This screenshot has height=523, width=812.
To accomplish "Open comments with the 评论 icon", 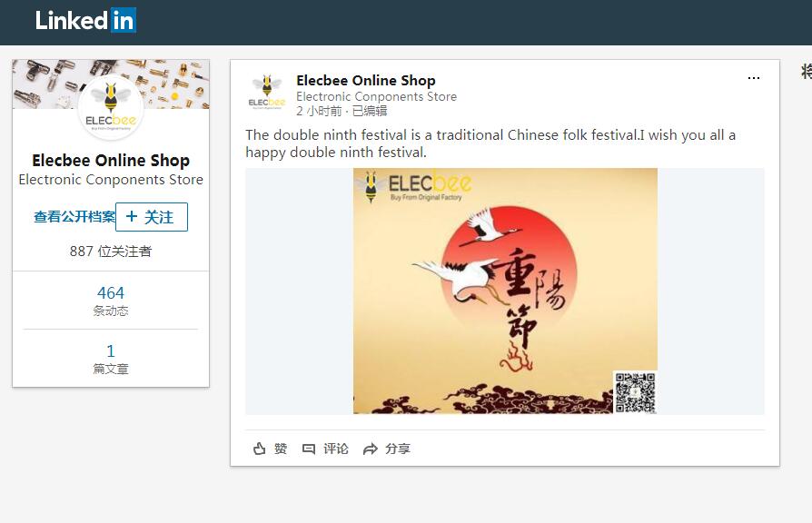I will [x=309, y=449].
